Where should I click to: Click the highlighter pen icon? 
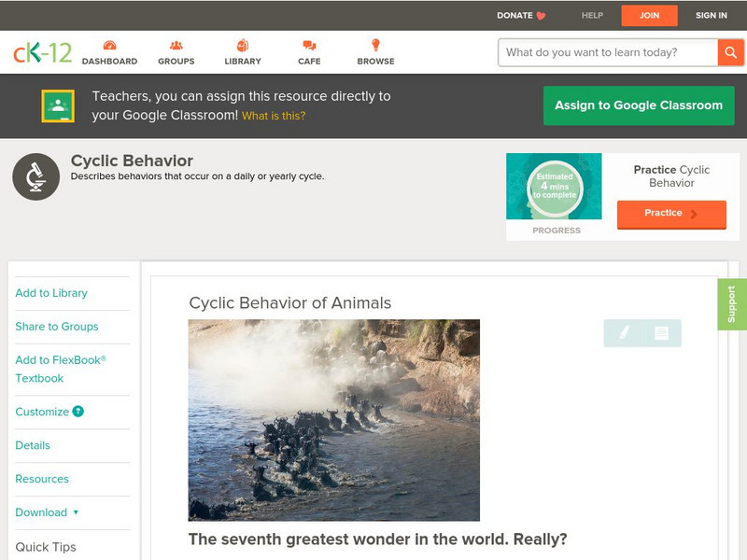point(624,333)
